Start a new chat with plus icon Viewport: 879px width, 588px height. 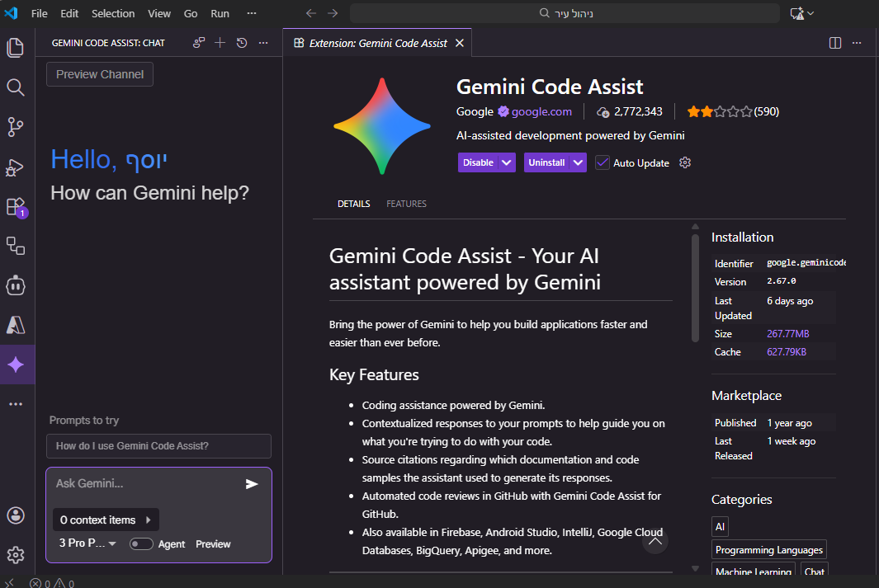(220, 43)
